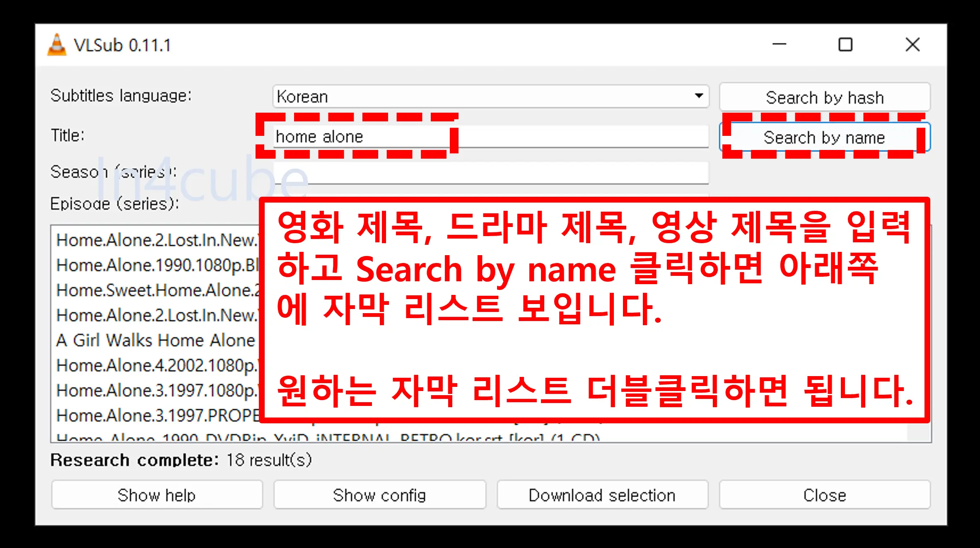
Task: Minimize the VLSub window
Action: click(779, 44)
